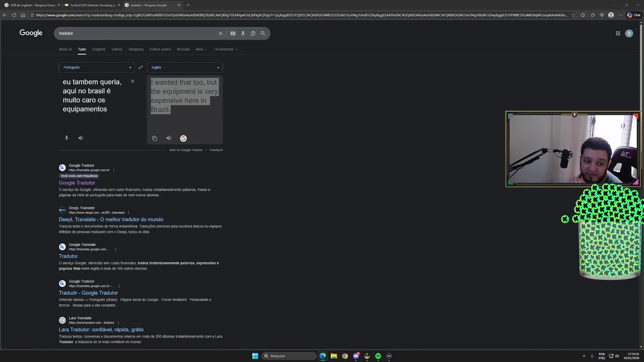The width and height of the screenshot is (644, 362).
Task: Expand the Mais search filter menu
Action: (x=201, y=49)
